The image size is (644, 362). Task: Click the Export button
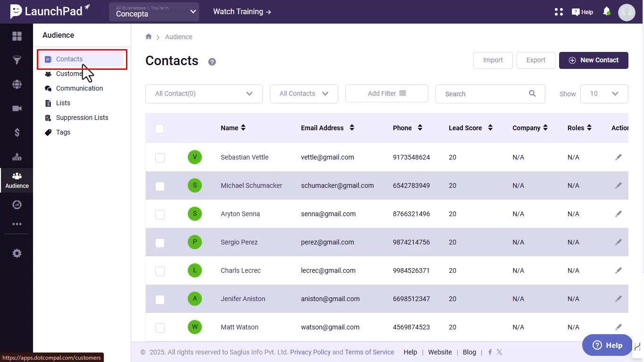click(536, 60)
